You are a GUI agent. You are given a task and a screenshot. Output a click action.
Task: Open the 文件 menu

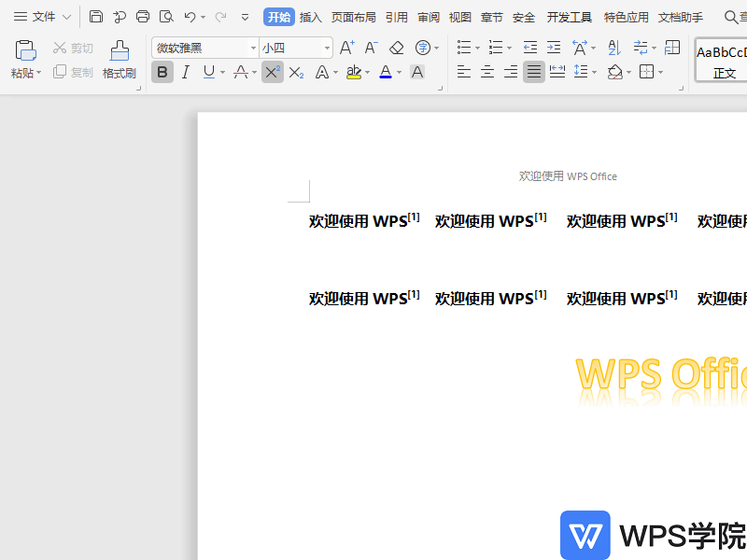(42, 16)
